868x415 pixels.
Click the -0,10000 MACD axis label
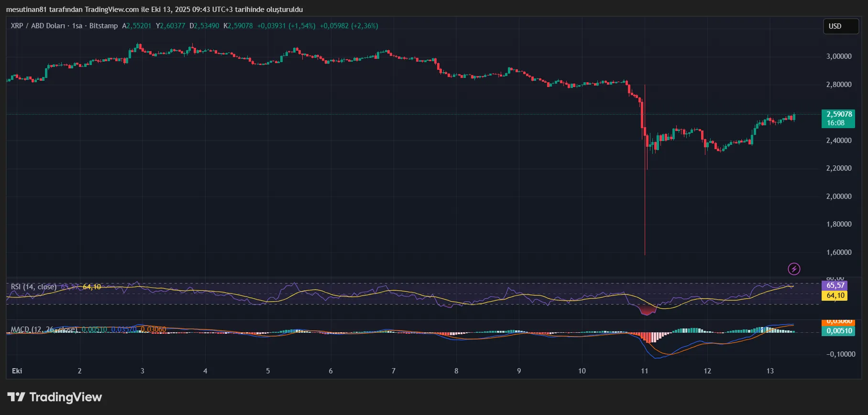click(x=841, y=354)
